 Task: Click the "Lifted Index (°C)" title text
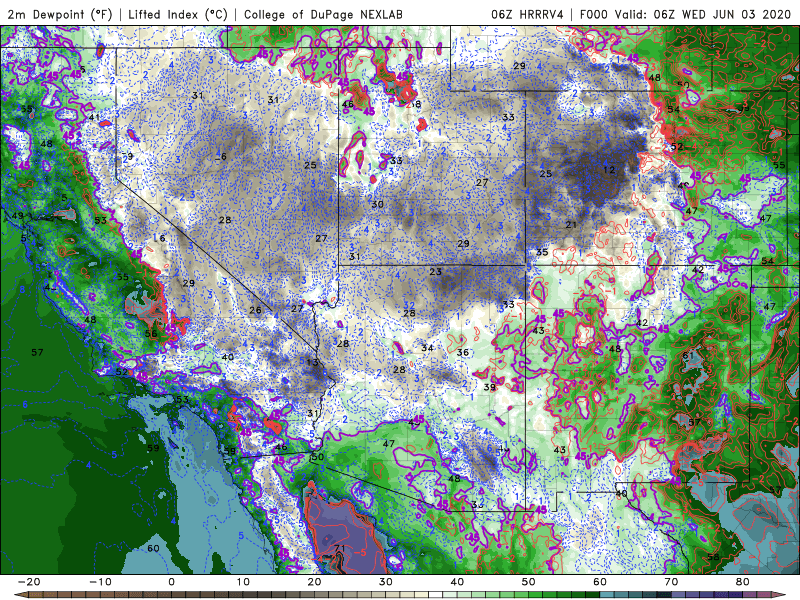tap(178, 15)
